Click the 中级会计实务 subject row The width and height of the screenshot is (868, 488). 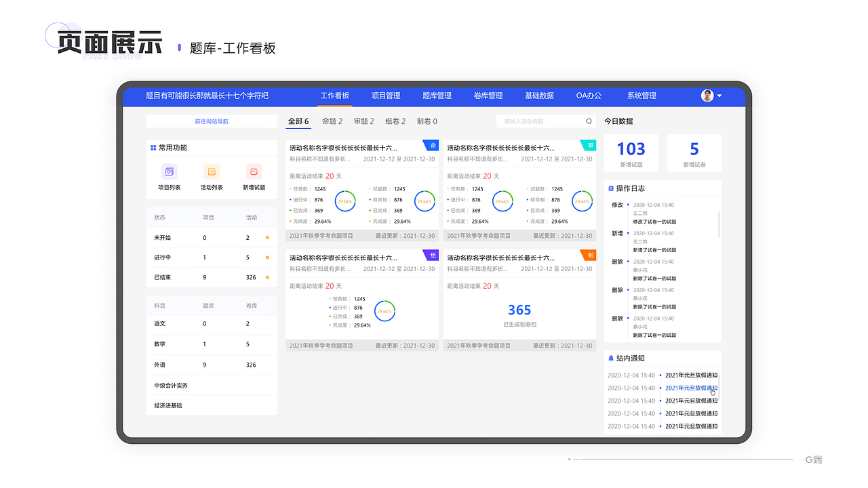212,386
